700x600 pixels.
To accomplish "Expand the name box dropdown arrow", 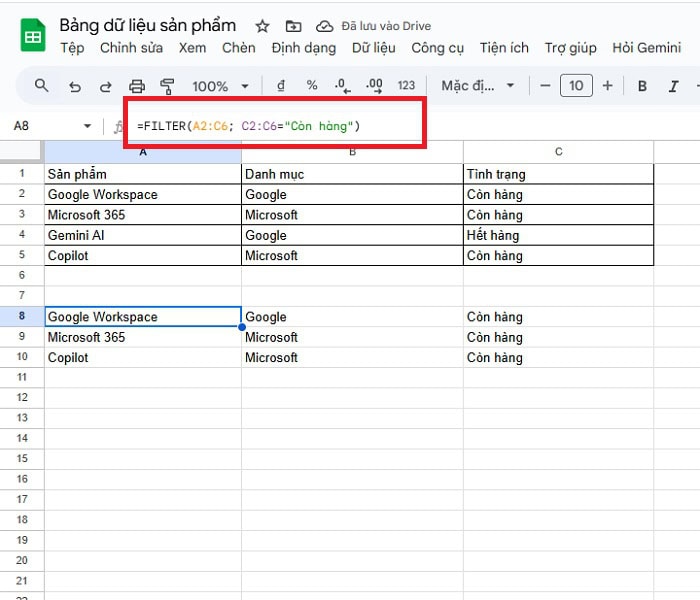I will [x=87, y=126].
